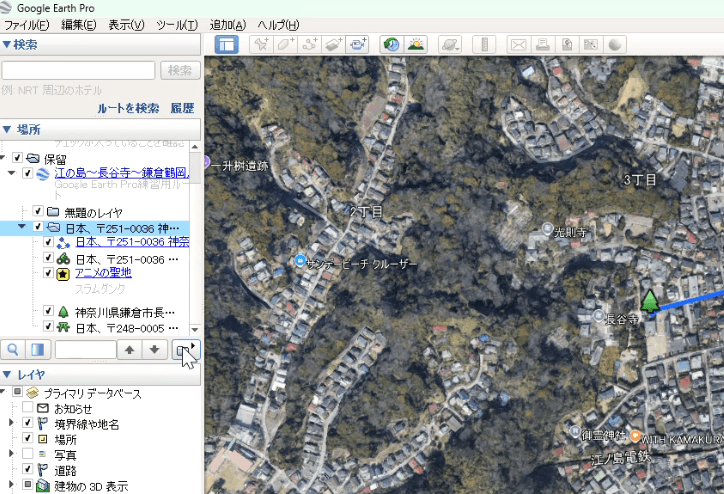Select the add polygon tool

(285, 44)
